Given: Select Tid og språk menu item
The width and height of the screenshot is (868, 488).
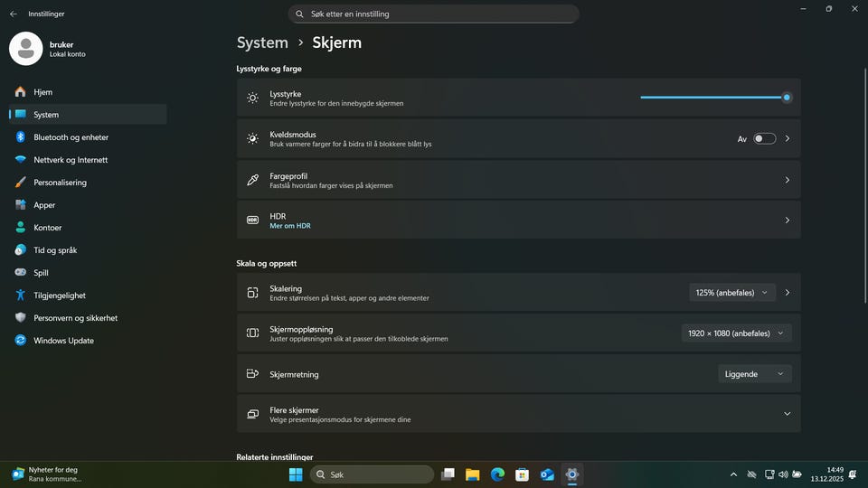Looking at the screenshot, I should [x=55, y=250].
